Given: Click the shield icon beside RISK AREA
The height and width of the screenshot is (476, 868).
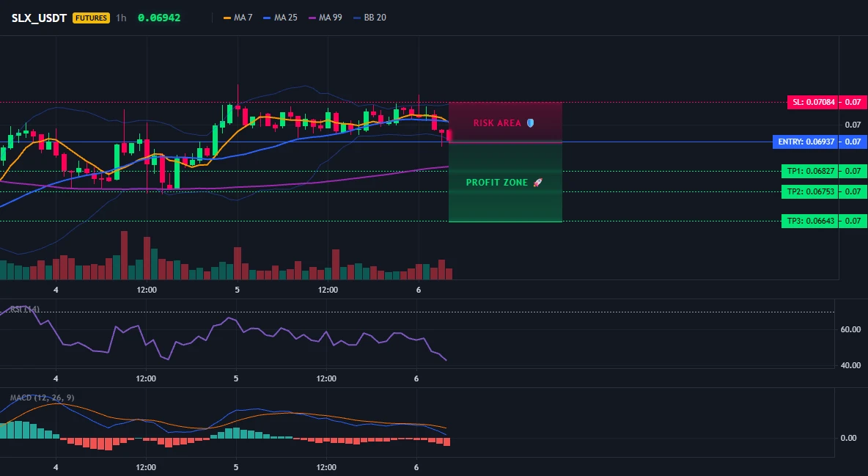Looking at the screenshot, I should (530, 123).
